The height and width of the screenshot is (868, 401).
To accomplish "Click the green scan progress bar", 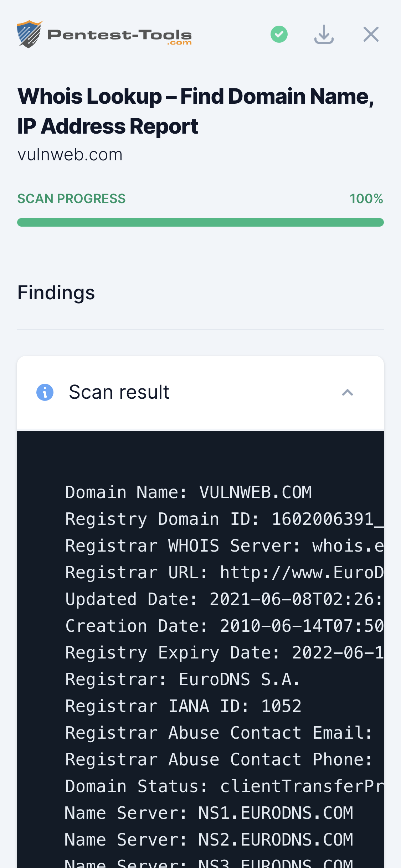I will [x=200, y=222].
